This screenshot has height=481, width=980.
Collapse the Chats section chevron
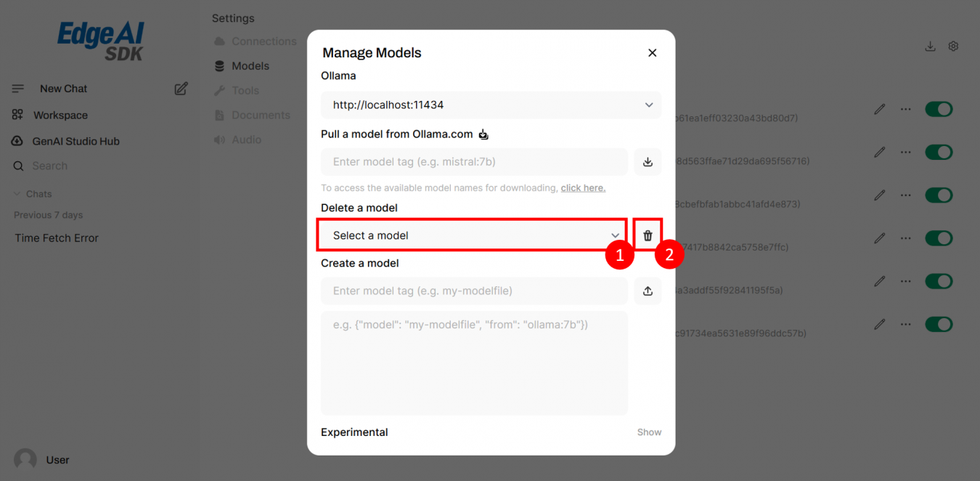[x=17, y=194]
